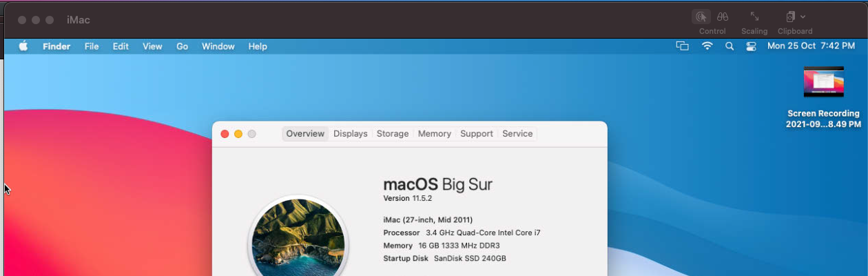The height and width of the screenshot is (276, 868).
Task: Switch to the Displays tab
Action: (x=351, y=134)
